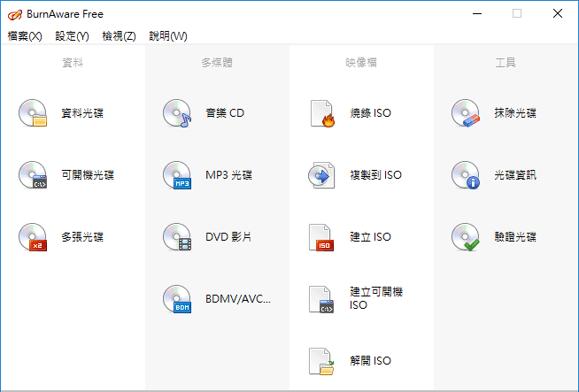
Task: Select the 建立 ISO label
Action: point(370,237)
